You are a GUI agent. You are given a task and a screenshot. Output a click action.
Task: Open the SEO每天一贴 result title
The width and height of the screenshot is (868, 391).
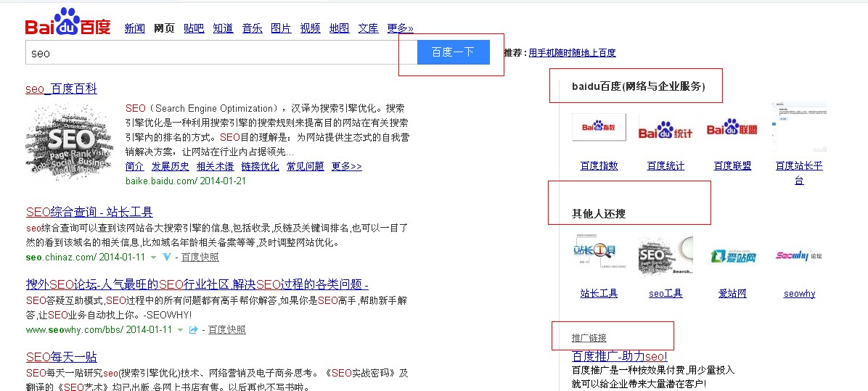(62, 357)
